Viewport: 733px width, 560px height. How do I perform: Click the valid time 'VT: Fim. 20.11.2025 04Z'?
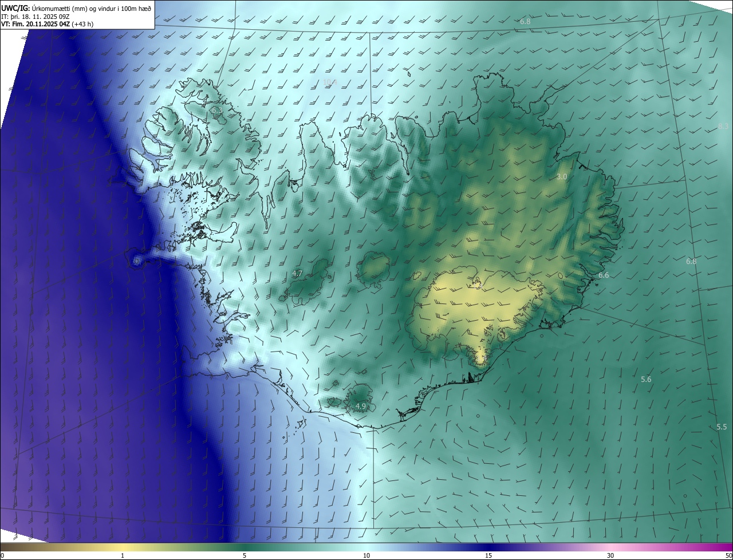coord(36,24)
